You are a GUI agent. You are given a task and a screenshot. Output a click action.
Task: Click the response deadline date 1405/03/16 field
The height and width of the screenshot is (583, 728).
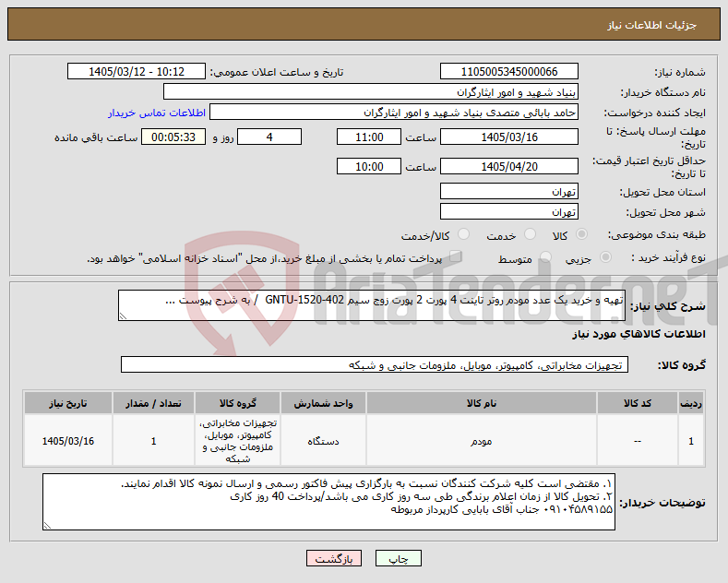point(508,137)
